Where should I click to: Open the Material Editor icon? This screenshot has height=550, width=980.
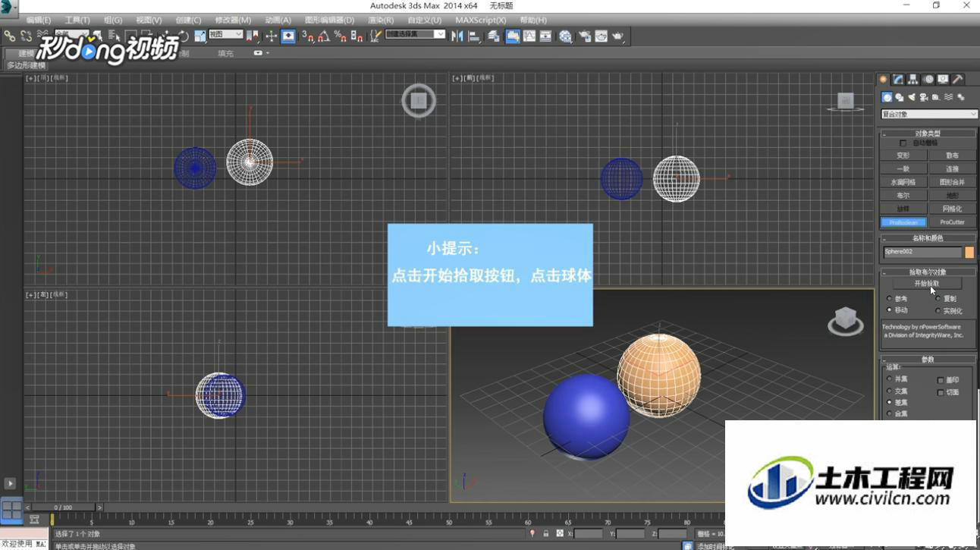[x=566, y=36]
